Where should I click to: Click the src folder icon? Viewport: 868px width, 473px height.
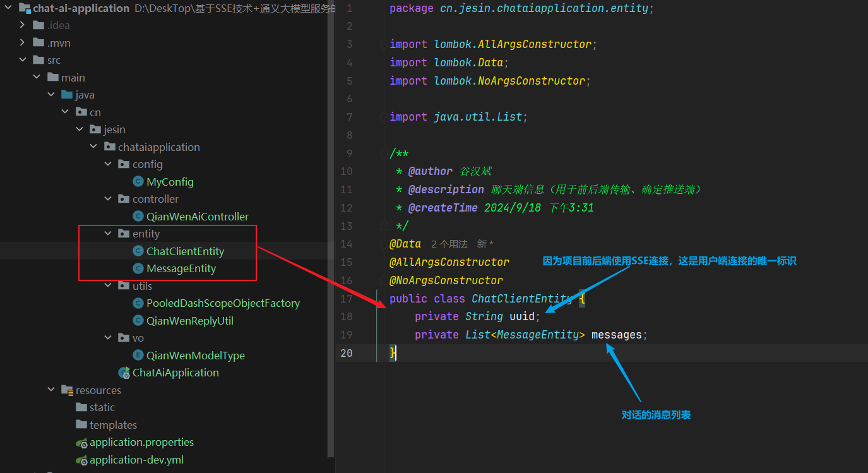tap(39, 60)
